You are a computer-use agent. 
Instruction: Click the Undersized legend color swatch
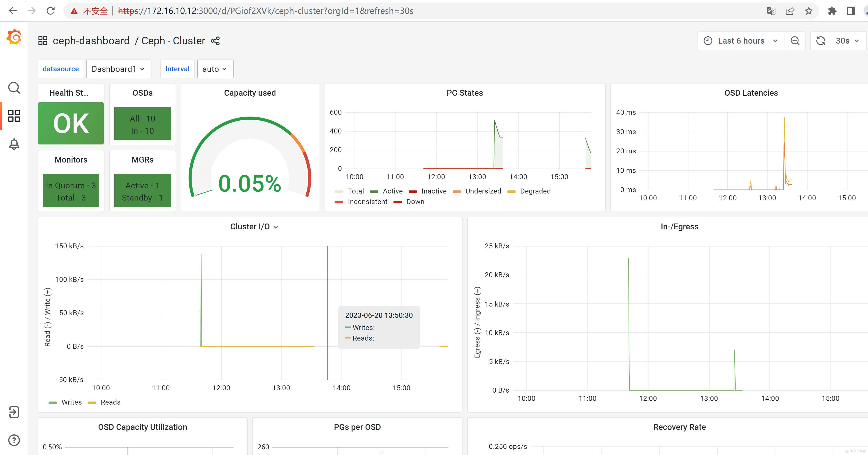457,191
